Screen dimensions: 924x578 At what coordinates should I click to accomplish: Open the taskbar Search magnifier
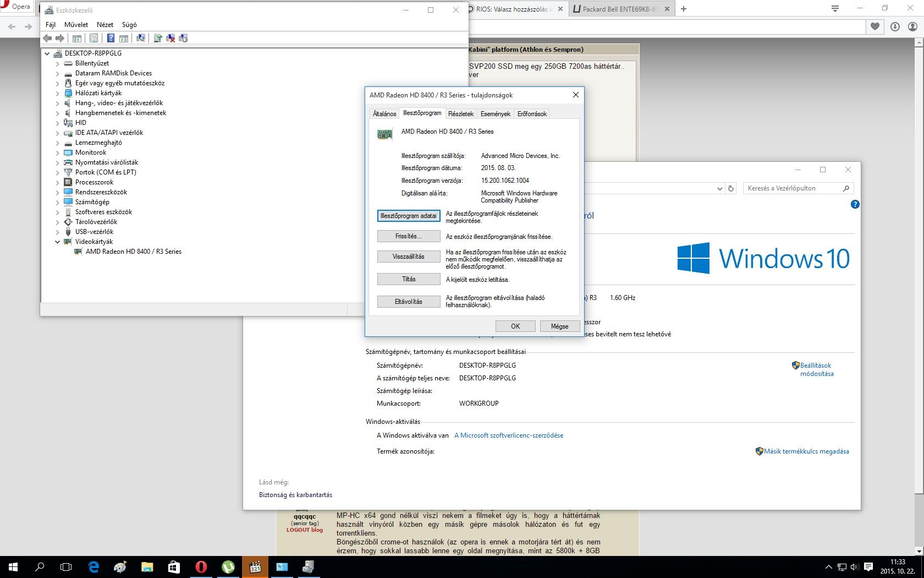point(40,566)
